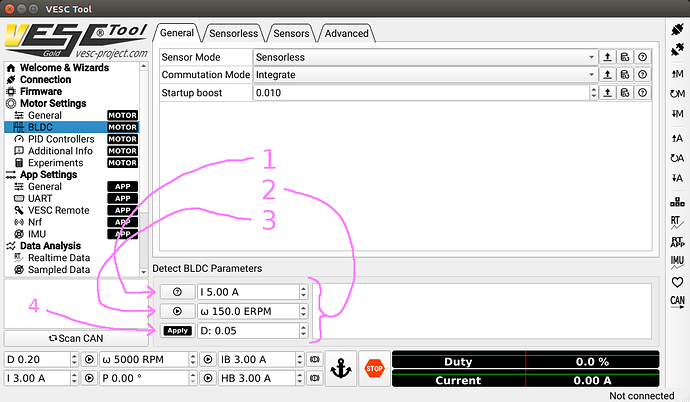Click the help icon for Startup boost
The height and width of the screenshot is (402, 690).
642,92
